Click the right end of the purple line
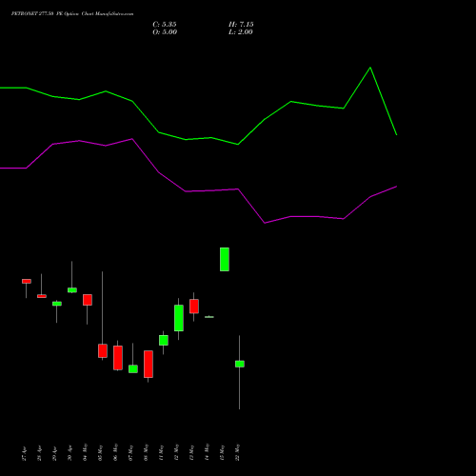This screenshot has height=476, width=476. (396, 187)
